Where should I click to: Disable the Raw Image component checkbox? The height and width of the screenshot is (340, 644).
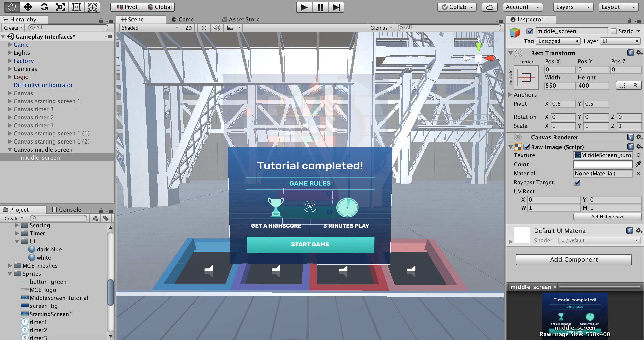[527, 147]
